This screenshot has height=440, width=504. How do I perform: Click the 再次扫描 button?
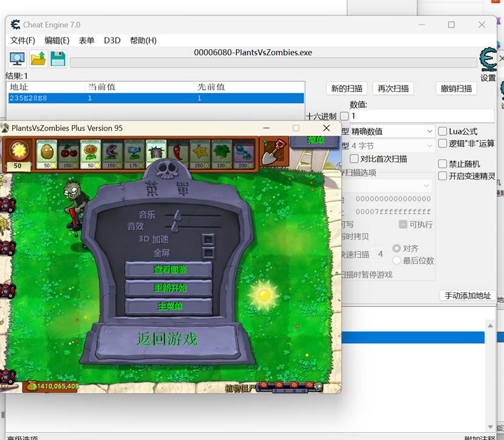pyautogui.click(x=393, y=89)
